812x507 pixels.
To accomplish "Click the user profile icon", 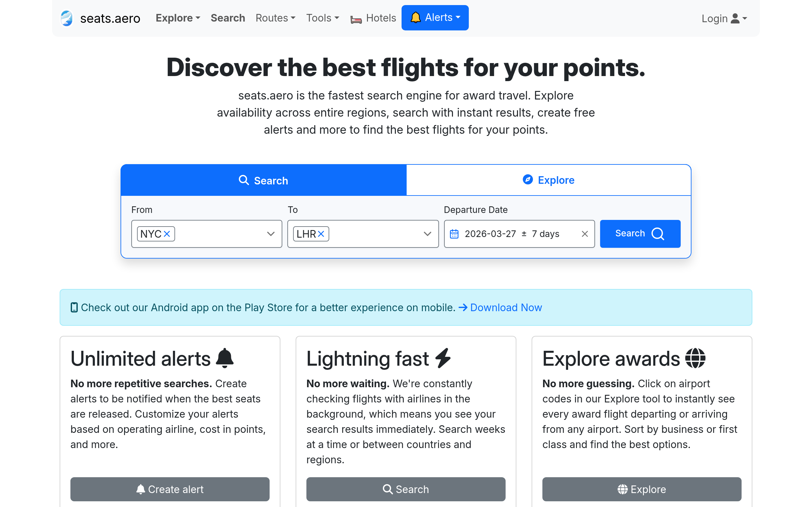I will pyautogui.click(x=735, y=18).
